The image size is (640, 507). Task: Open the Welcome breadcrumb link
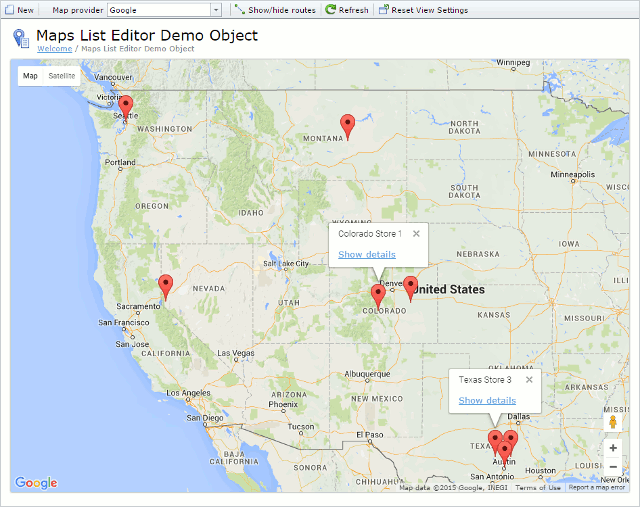point(55,49)
